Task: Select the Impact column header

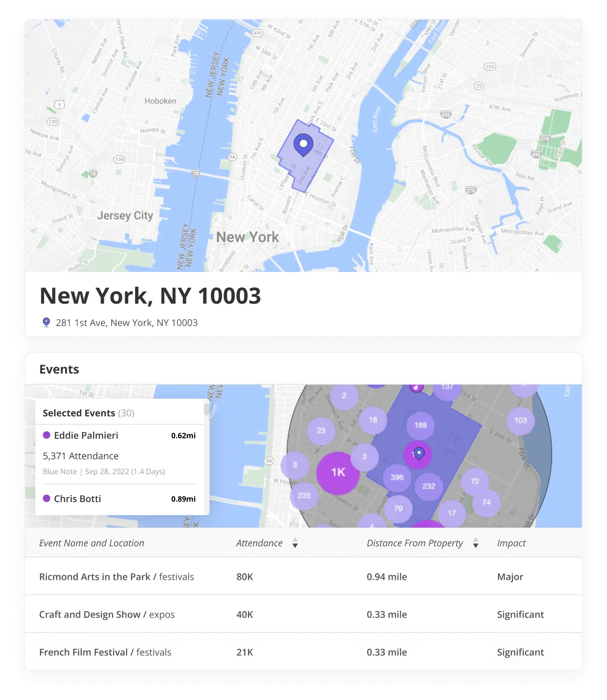Action: tap(511, 543)
